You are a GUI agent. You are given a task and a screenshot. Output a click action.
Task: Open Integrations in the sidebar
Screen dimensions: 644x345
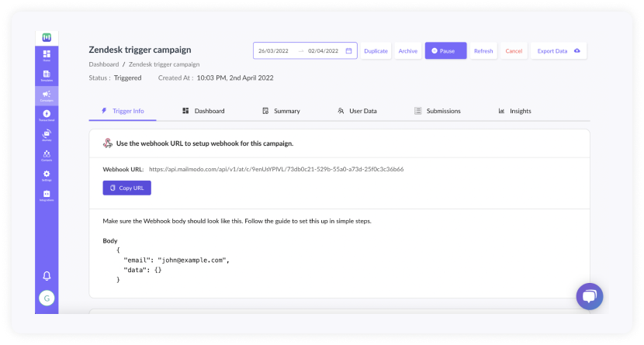coord(47,195)
